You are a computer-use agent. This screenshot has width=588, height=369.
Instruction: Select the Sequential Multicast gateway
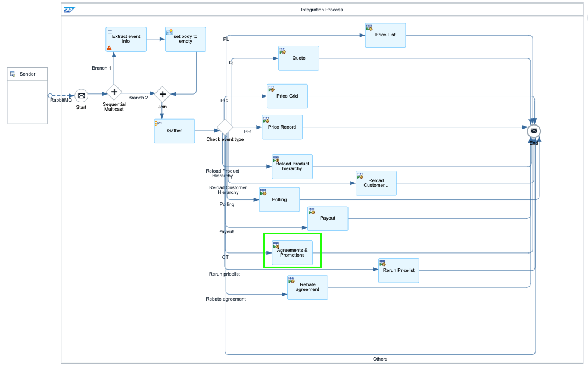pos(113,92)
